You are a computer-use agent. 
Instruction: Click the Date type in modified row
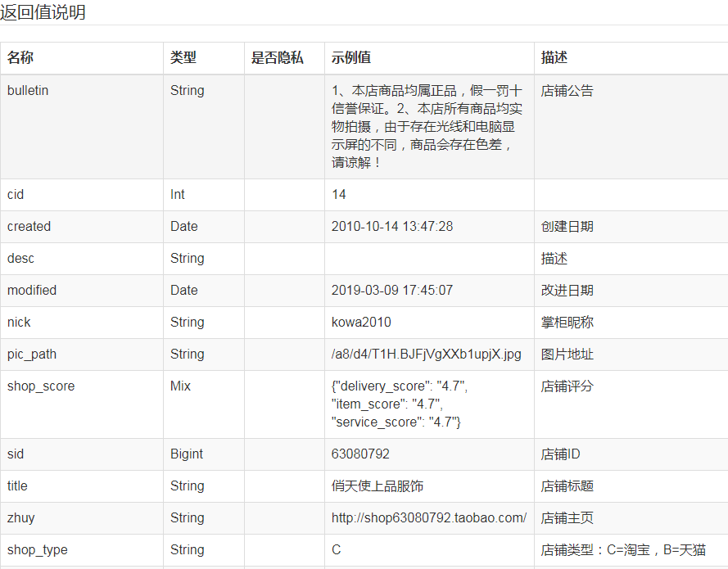pyautogui.click(x=184, y=291)
